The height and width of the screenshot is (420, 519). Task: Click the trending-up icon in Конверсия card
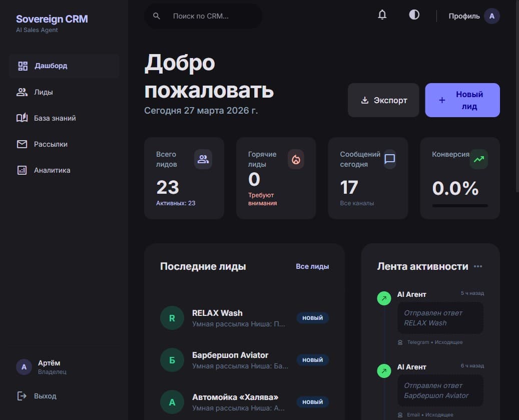(478, 159)
